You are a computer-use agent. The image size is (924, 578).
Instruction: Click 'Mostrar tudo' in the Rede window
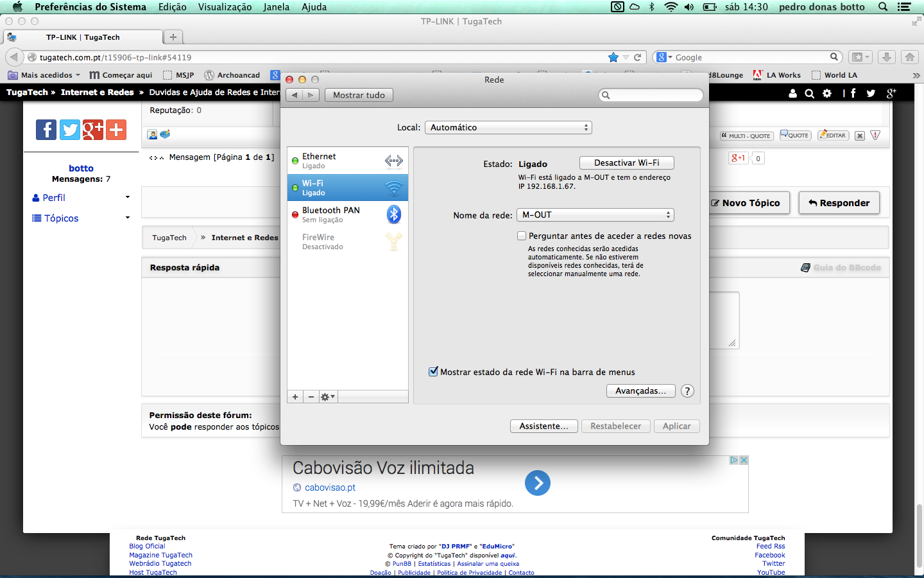click(359, 95)
